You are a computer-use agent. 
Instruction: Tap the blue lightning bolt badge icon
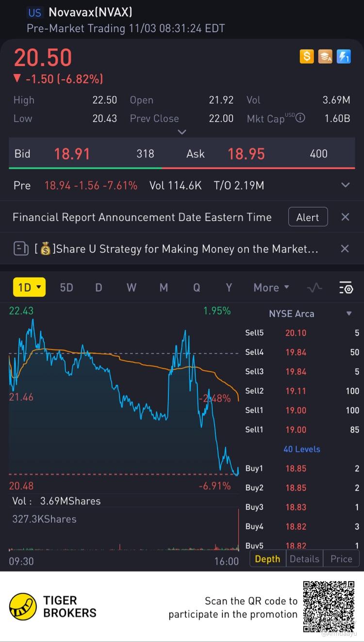pyautogui.click(x=344, y=56)
